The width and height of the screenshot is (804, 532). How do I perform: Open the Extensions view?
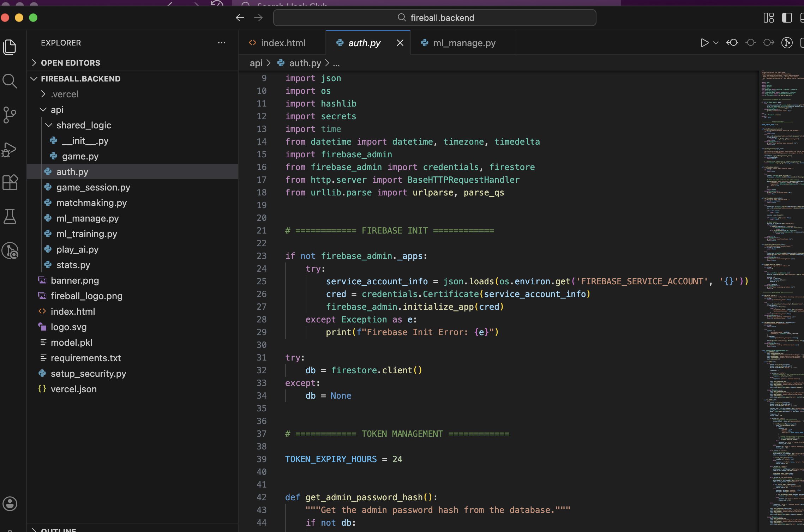[x=10, y=182]
